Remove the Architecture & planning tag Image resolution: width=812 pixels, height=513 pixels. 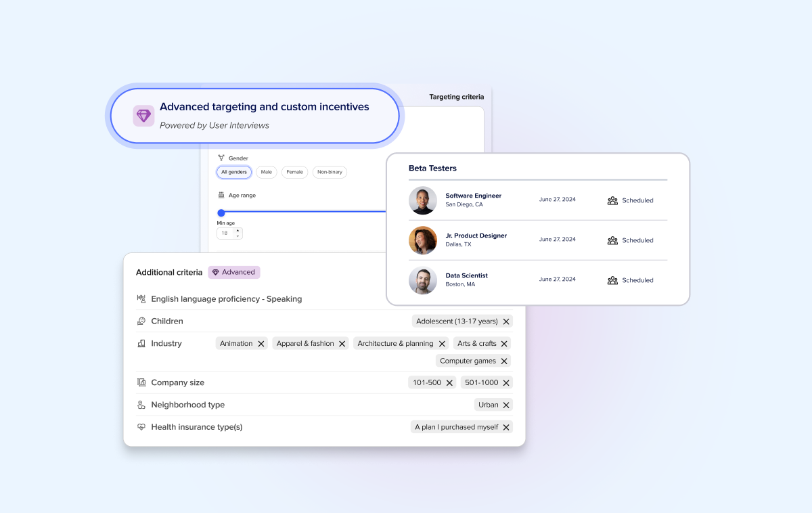[x=442, y=344]
